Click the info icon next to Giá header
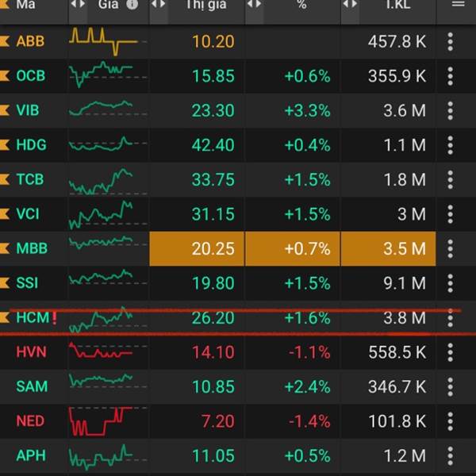 [x=132, y=4]
